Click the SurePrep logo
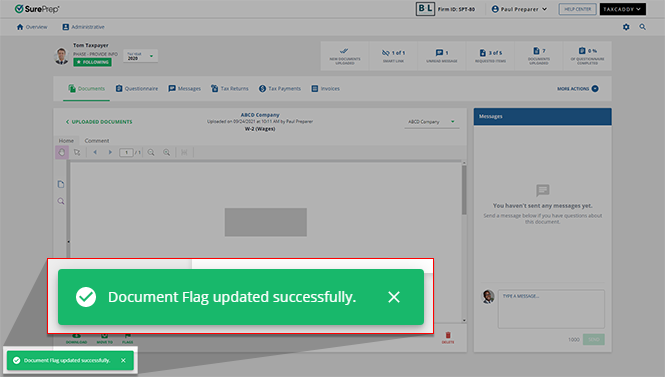 point(37,9)
